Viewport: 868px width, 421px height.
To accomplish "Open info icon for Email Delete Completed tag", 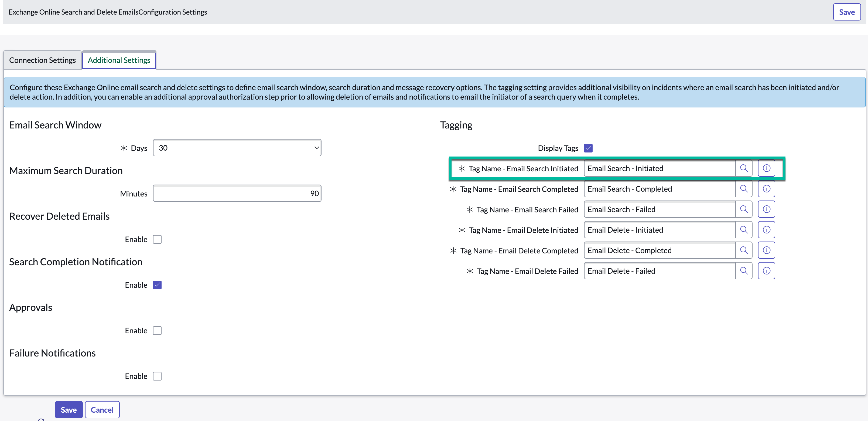I will pos(766,250).
